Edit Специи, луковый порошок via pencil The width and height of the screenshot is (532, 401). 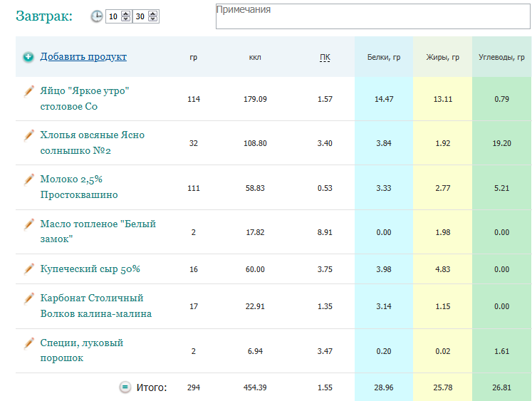tap(28, 343)
